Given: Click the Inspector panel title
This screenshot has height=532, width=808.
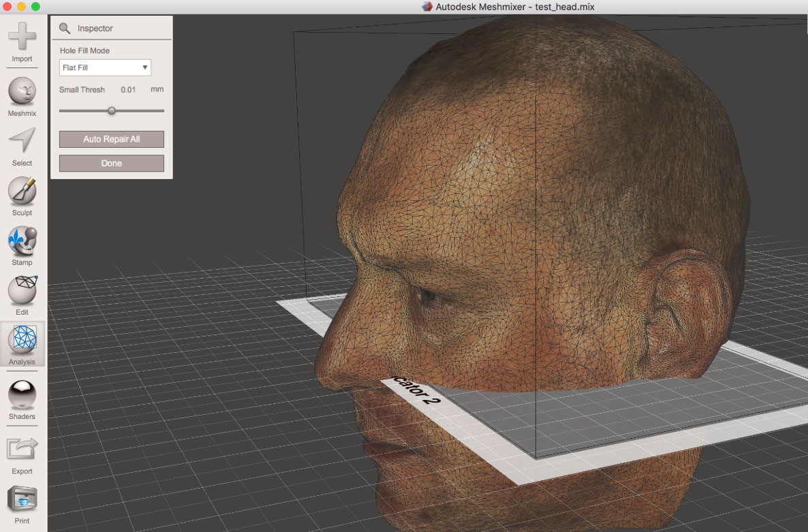Looking at the screenshot, I should (x=95, y=29).
